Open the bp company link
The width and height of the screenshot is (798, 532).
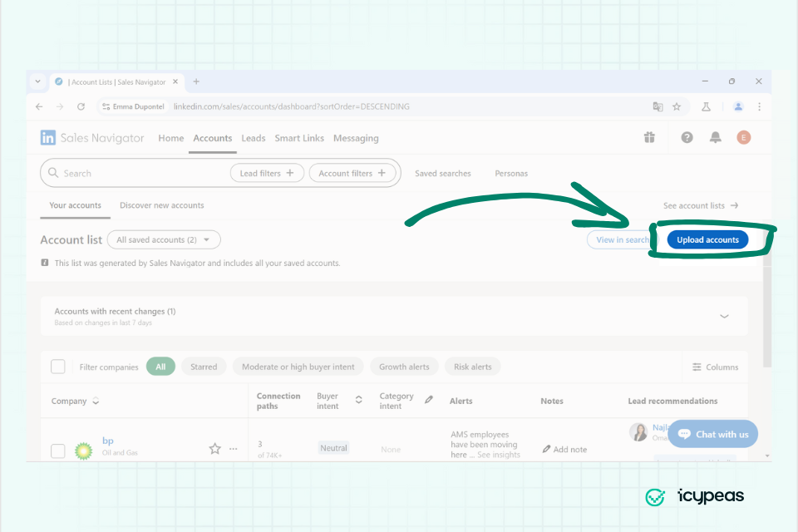108,441
